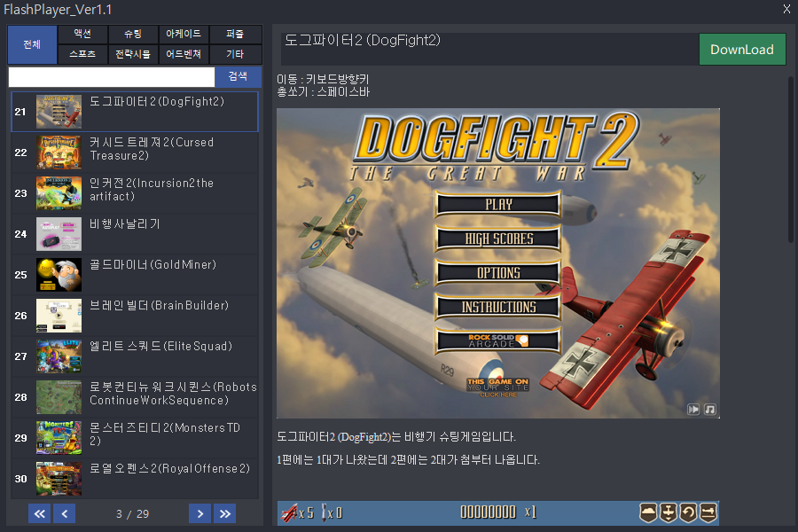Screen dimensions: 798x532
Task: Click the 검색 search button
Action: point(238,77)
